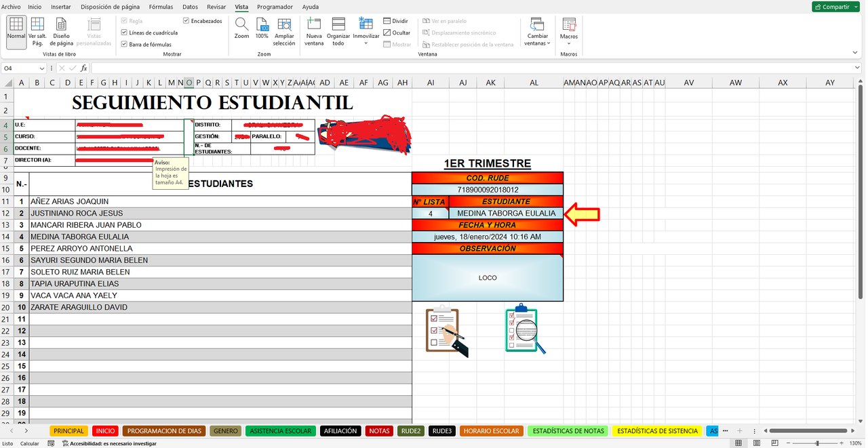Image resolution: width=868 pixels, height=448 pixels.
Task: Toggle Encabezados checkbox
Action: [x=186, y=21]
